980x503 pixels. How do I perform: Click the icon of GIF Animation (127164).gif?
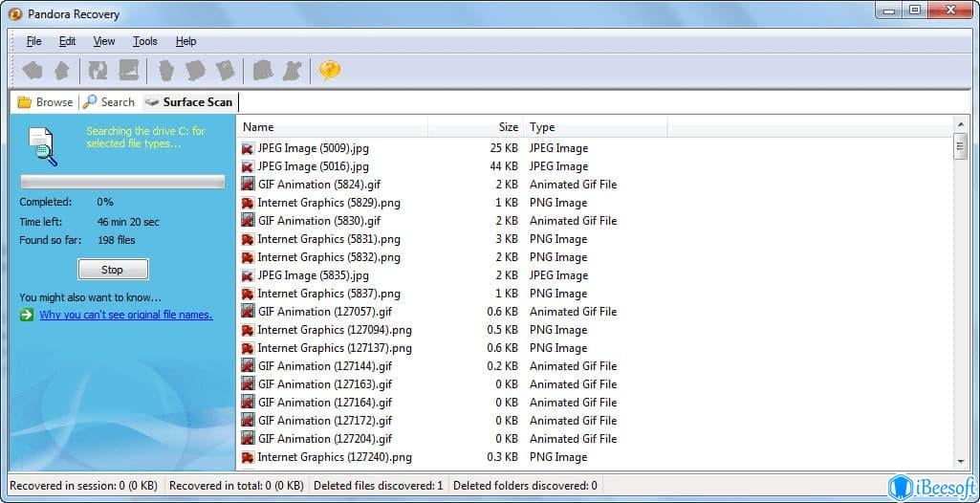pyautogui.click(x=248, y=402)
